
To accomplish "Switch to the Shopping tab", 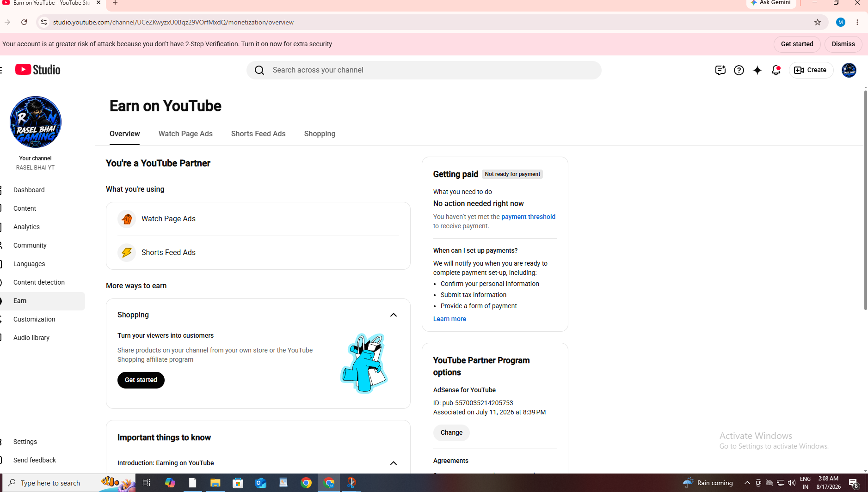I will point(320,134).
